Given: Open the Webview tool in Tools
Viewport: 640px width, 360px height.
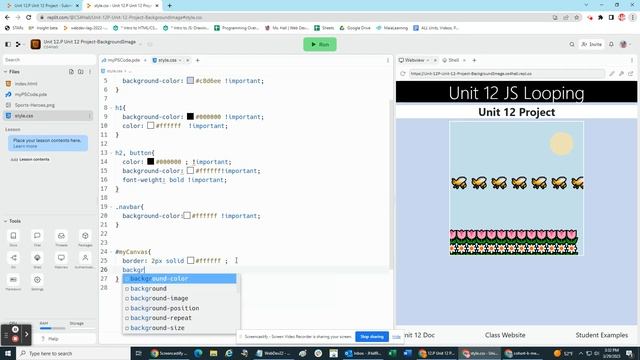Looking at the screenshot, I should tap(61, 260).
